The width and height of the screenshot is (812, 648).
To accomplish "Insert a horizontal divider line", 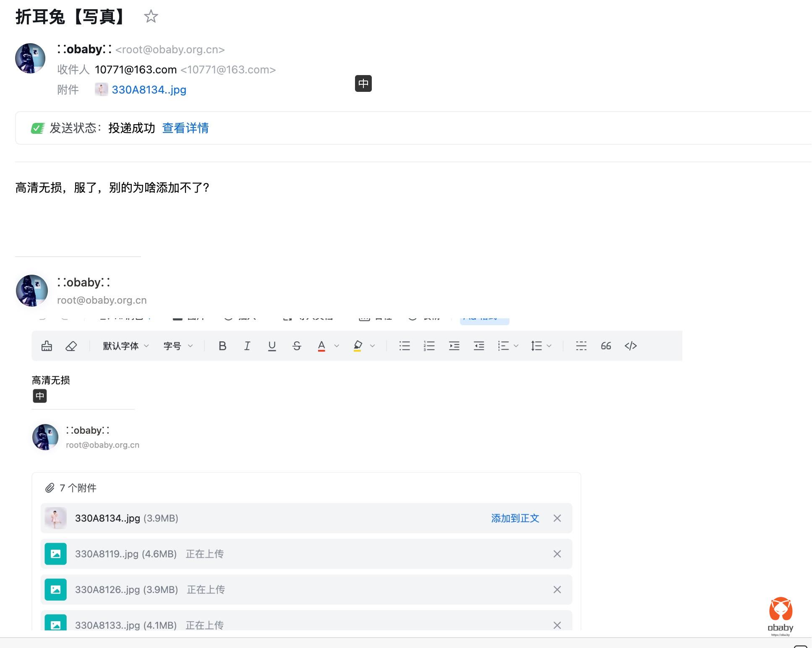I will point(581,346).
